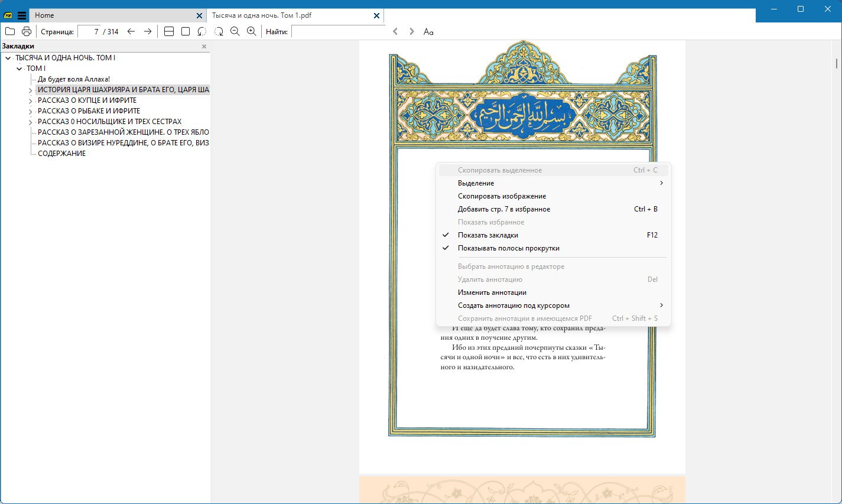
Task: Expand РАССКАЗ О НОСИЛЬЩИКЕ И ТРЕХ СЕСТРАХ bookmark
Action: 31,122
